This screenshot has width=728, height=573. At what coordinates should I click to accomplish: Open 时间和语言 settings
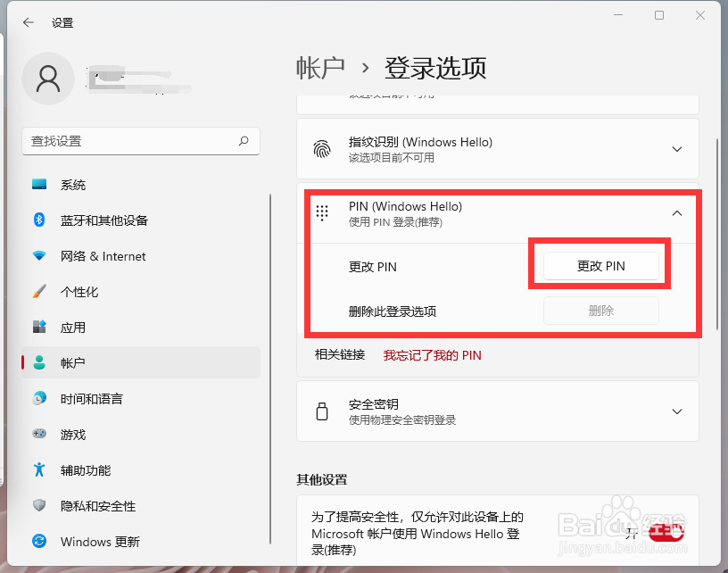(x=141, y=398)
